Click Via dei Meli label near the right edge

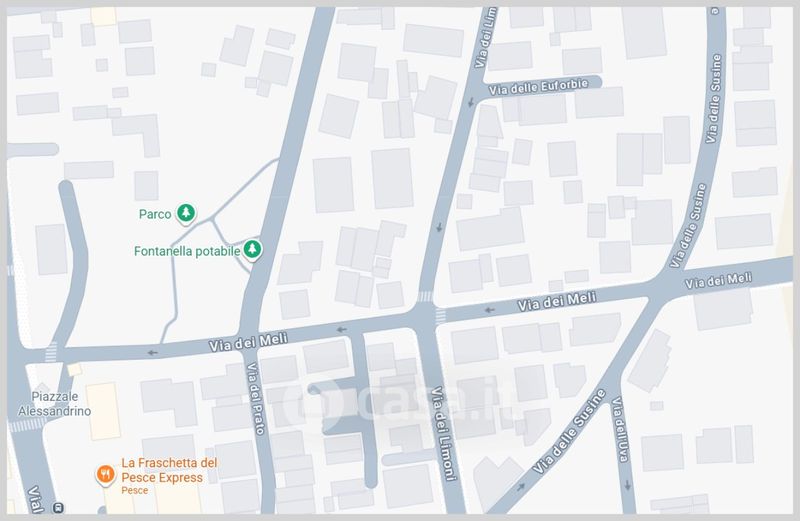[x=718, y=281]
